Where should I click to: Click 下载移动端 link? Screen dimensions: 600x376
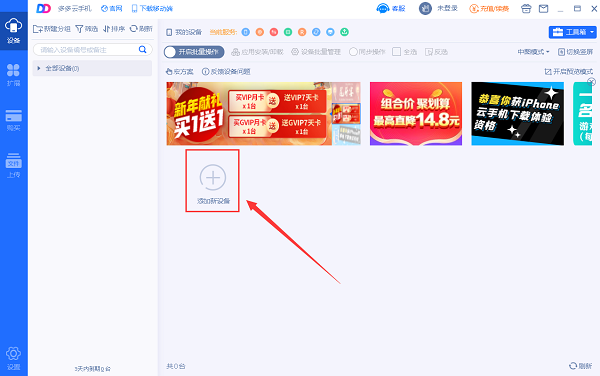(152, 8)
